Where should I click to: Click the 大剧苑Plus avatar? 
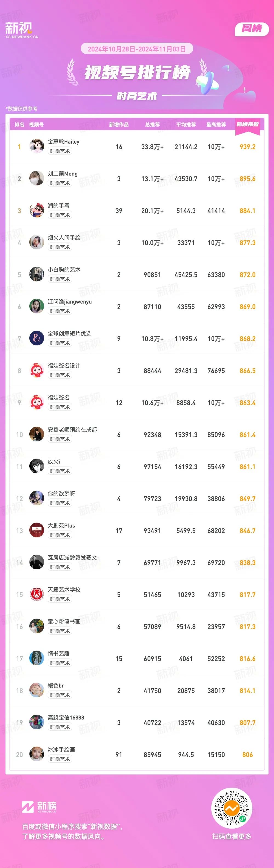(x=36, y=530)
